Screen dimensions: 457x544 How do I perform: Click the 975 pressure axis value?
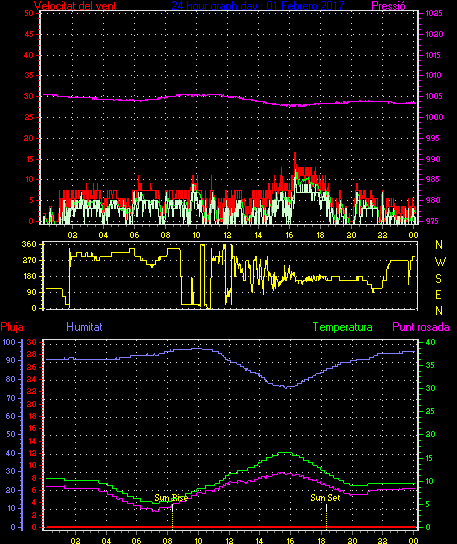(433, 221)
